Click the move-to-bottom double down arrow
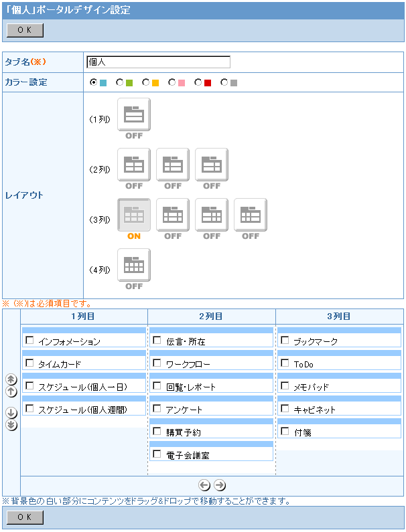Image resolution: width=406 pixels, height=532 pixels. click(x=11, y=425)
